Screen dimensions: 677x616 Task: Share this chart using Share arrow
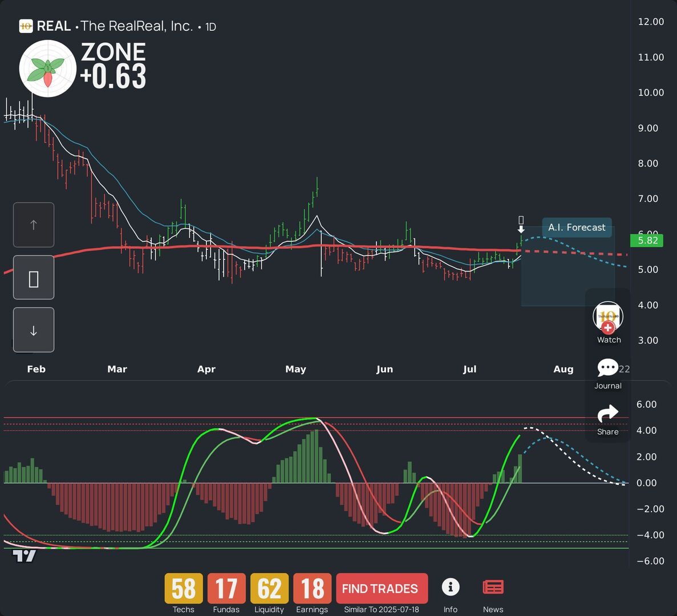(x=607, y=414)
